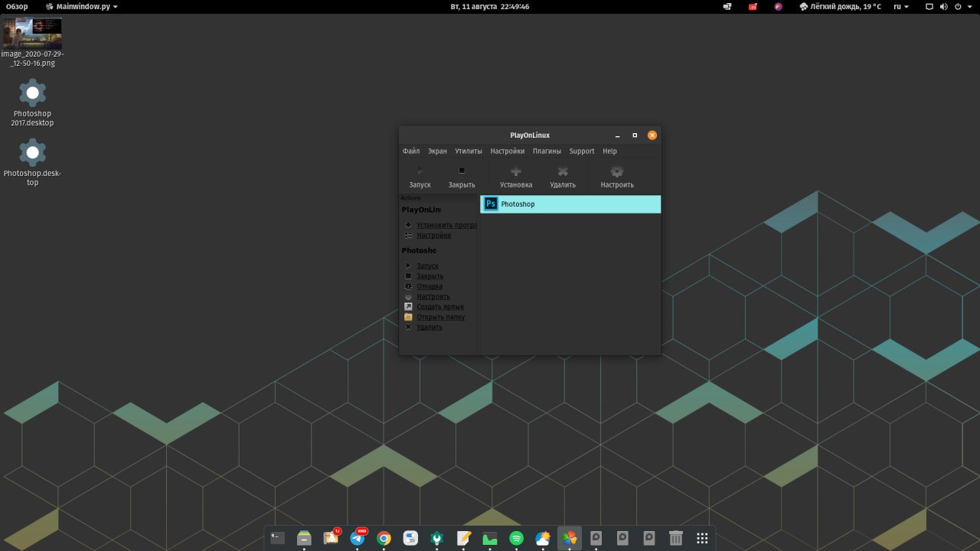The width and height of the screenshot is (980, 551).
Task: Open the Terminal icon in the dock
Action: tap(278, 538)
